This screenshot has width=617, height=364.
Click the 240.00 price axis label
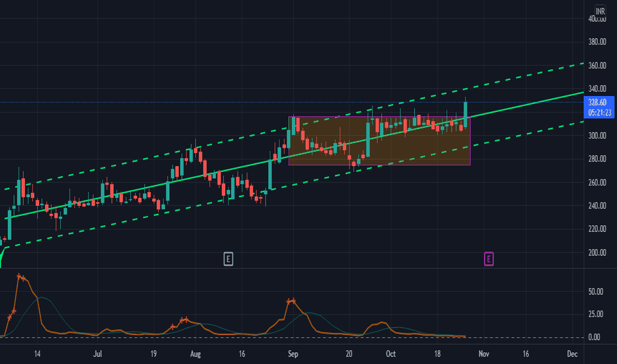597,205
